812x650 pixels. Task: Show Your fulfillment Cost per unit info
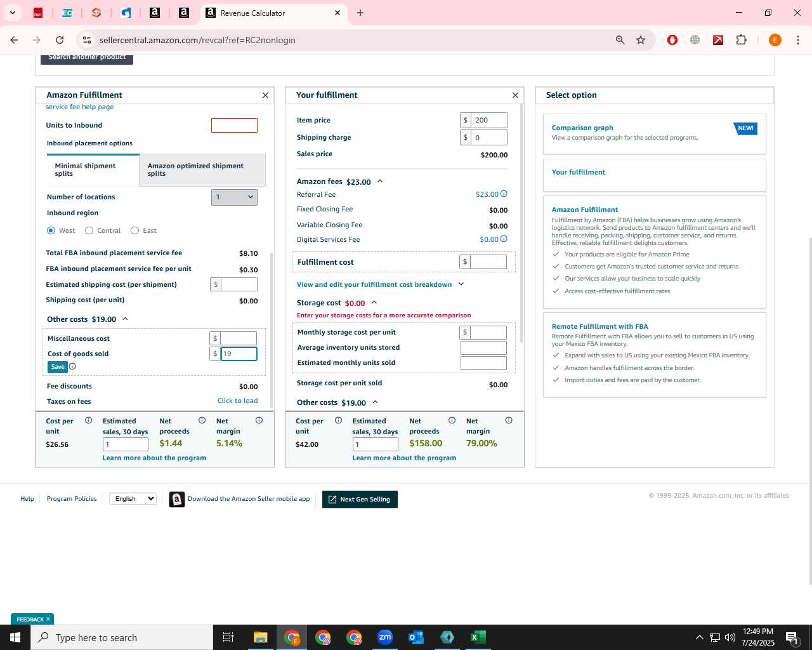338,420
